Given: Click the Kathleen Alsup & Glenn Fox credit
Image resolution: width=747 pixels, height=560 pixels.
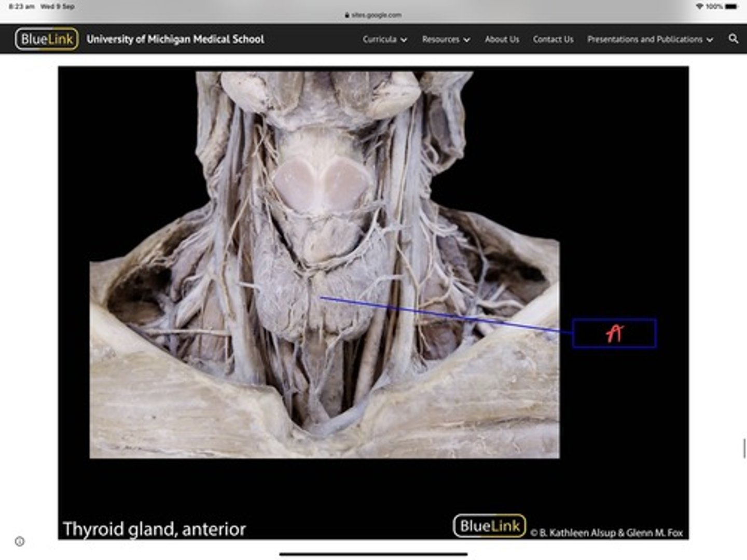Looking at the screenshot, I should pyautogui.click(x=606, y=533).
